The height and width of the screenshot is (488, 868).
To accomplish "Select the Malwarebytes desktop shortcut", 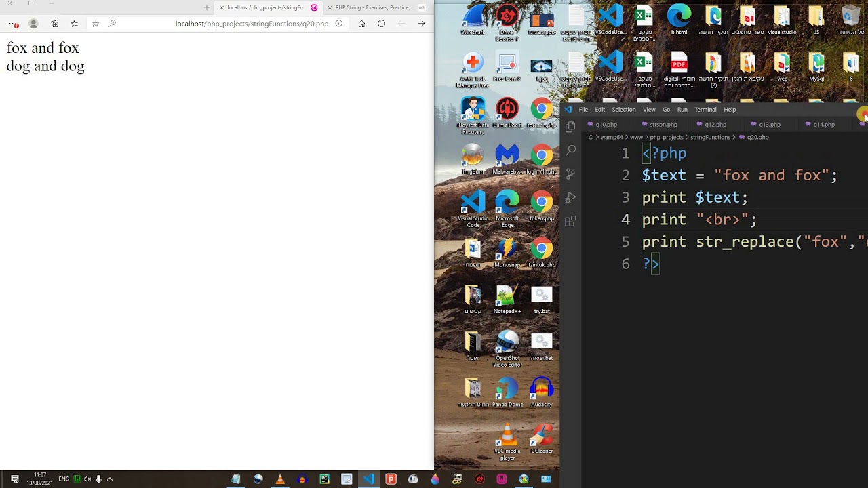I will (x=507, y=160).
